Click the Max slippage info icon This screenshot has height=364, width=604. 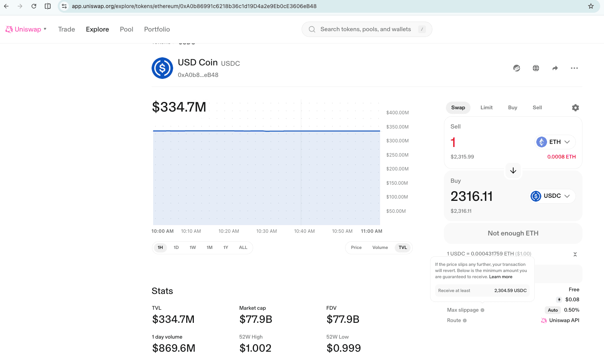tap(482, 310)
